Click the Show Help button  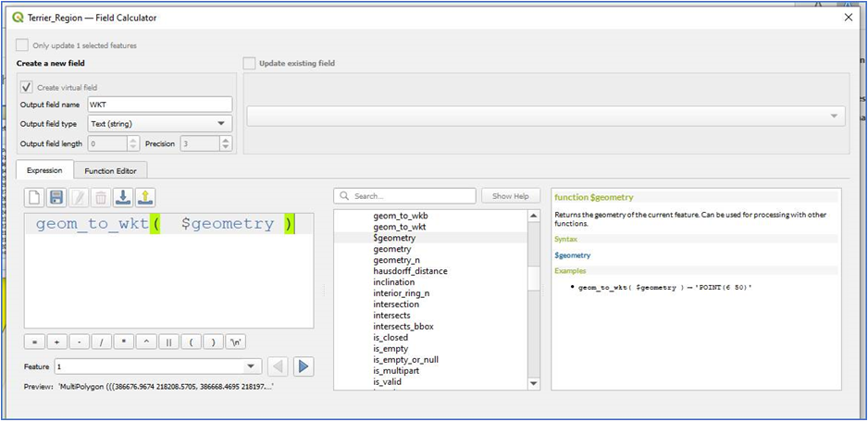pos(511,196)
